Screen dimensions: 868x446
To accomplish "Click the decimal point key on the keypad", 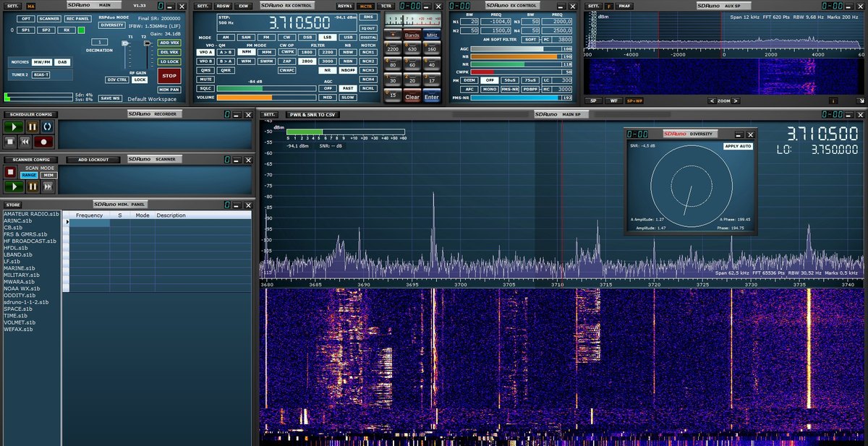I will pyautogui.click(x=393, y=35).
